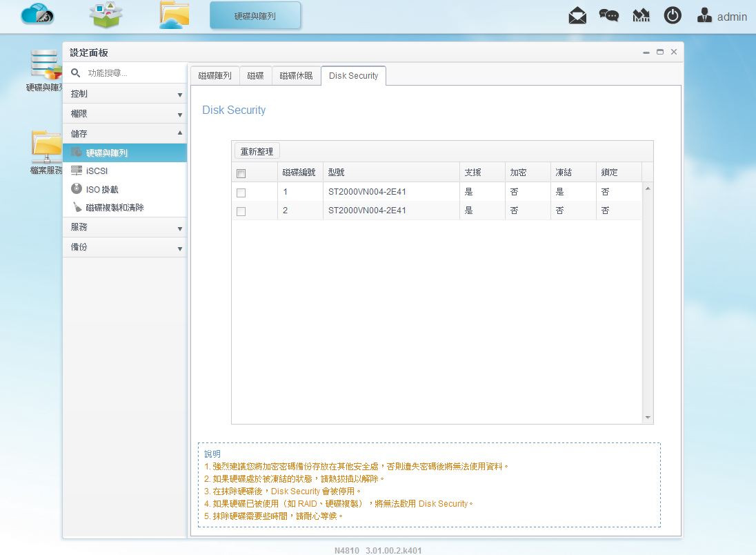This screenshot has width=756, height=555.
Task: Click the ISO 掛載 disc icon
Action: coord(76,188)
